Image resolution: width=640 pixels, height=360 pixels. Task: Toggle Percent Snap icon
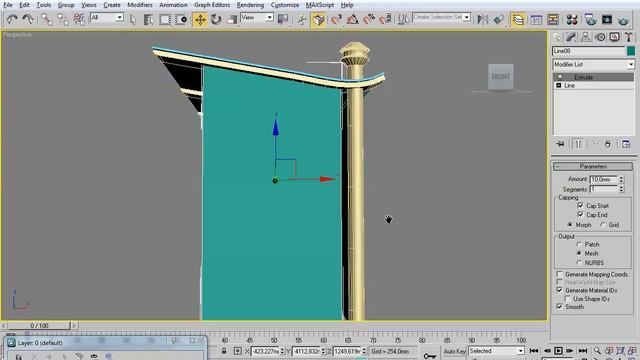click(x=369, y=19)
